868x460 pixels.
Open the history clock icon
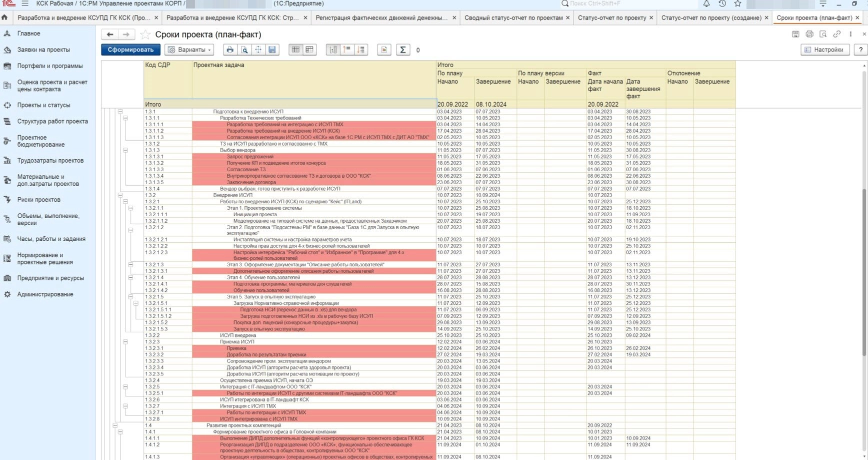point(722,4)
